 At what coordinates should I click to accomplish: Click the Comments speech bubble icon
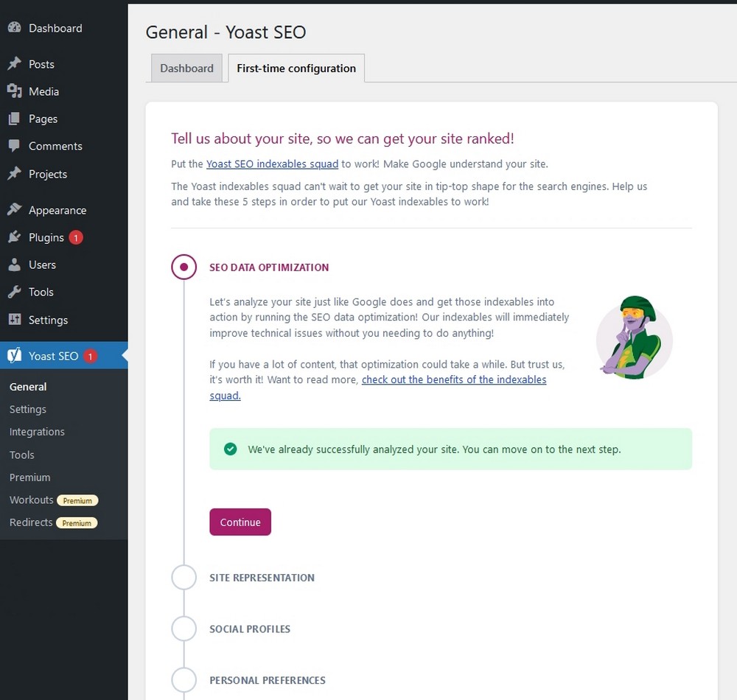pos(14,146)
